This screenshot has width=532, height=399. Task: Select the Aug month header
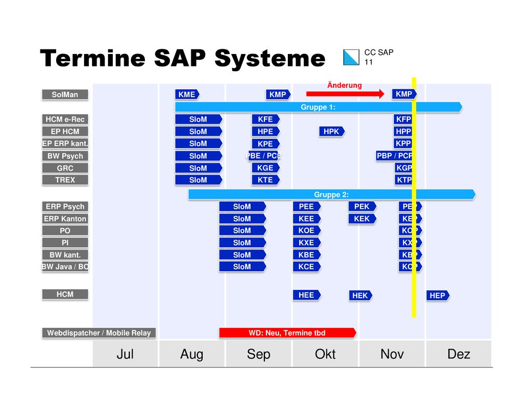tap(192, 354)
